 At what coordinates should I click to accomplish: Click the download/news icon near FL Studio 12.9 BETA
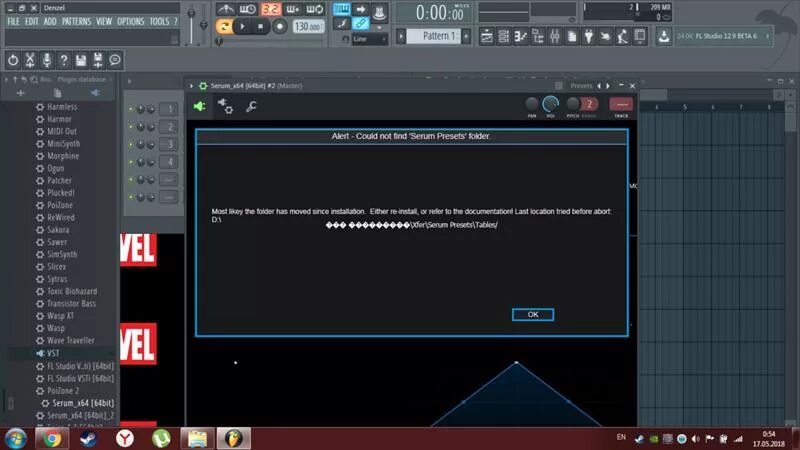coord(664,36)
